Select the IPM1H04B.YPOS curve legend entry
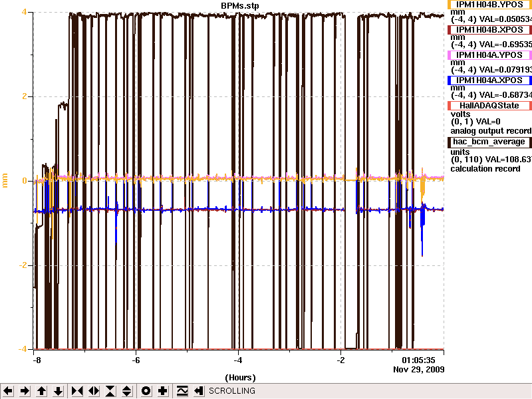 pyautogui.click(x=489, y=5)
